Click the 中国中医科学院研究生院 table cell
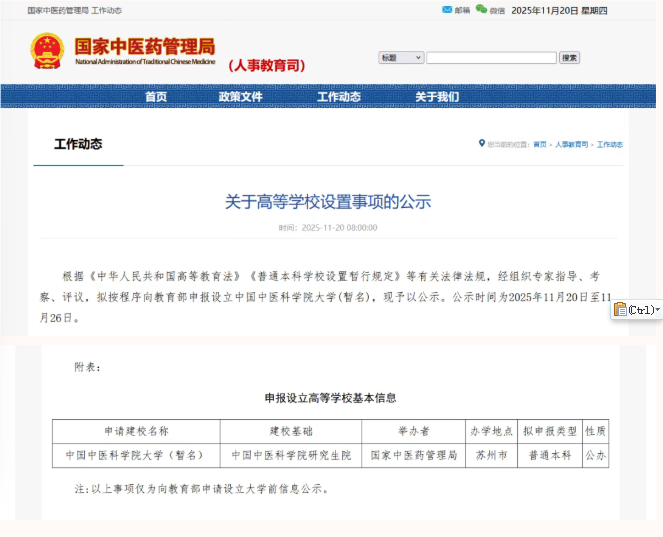The image size is (663, 537). click(291, 455)
